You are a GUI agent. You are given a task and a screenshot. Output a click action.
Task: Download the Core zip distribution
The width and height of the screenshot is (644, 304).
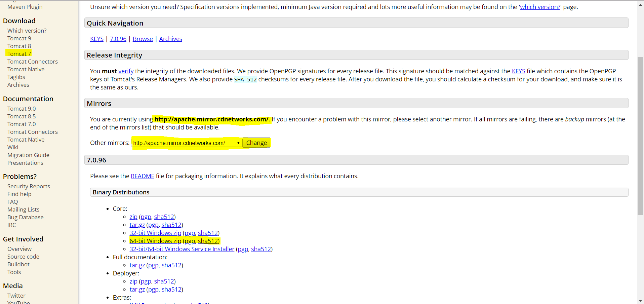pos(133,217)
